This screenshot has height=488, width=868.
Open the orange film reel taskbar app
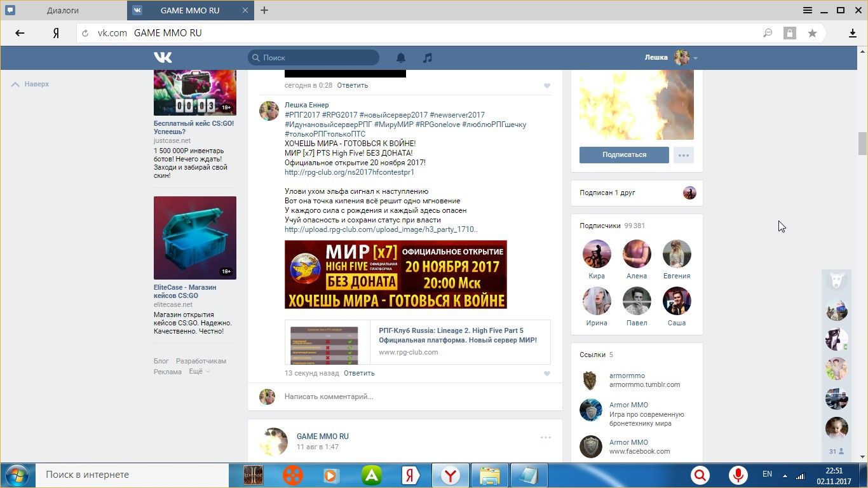coord(293,475)
